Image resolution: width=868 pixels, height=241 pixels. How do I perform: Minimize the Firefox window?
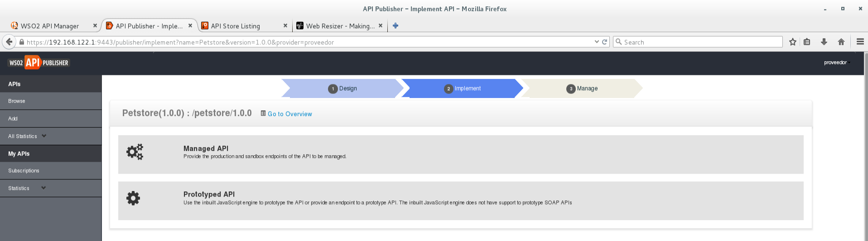tap(825, 9)
